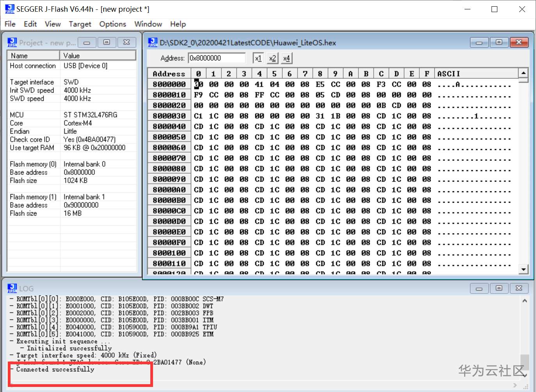Viewport: 536px width, 392px height.
Task: Select the Host connection row in Project panel
Action: point(72,66)
